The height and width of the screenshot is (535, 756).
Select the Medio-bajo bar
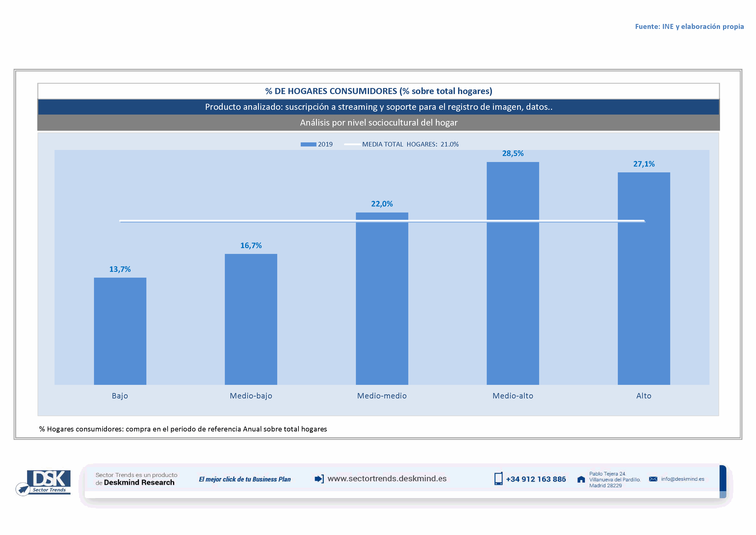tap(251, 319)
